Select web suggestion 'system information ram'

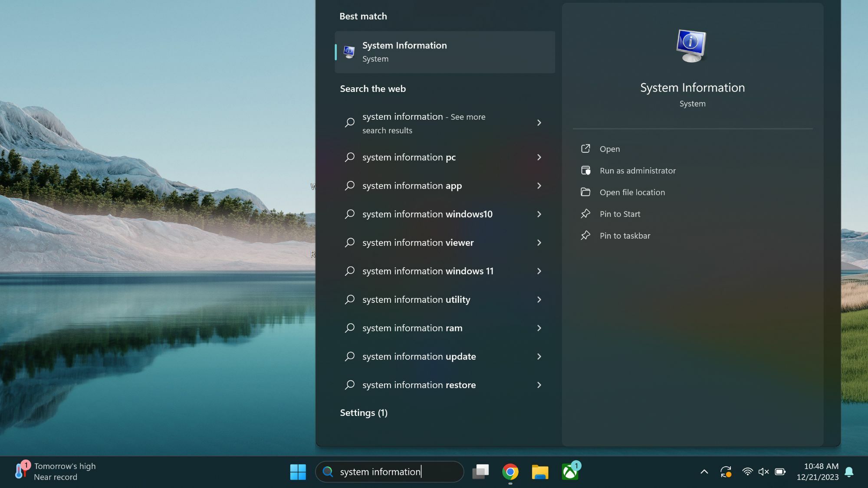click(x=445, y=328)
